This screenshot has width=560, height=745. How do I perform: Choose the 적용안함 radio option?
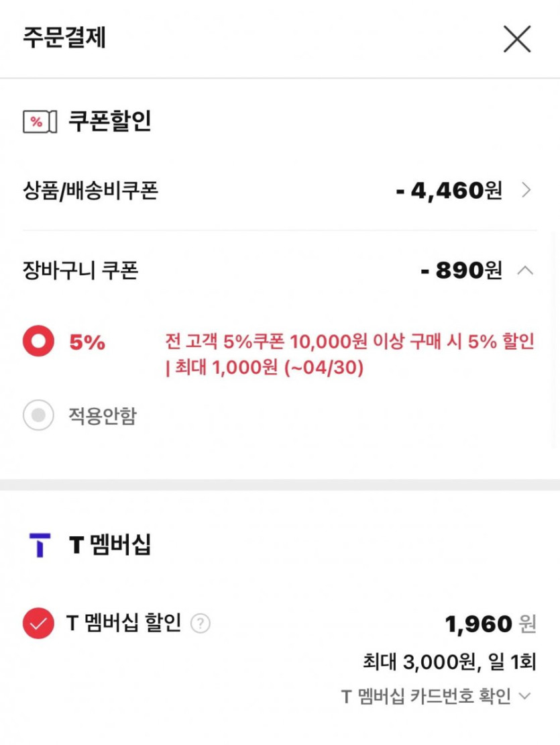coord(38,416)
